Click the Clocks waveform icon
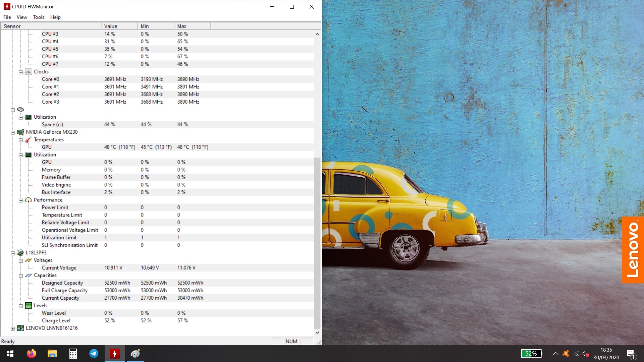The image size is (644, 362). click(29, 72)
